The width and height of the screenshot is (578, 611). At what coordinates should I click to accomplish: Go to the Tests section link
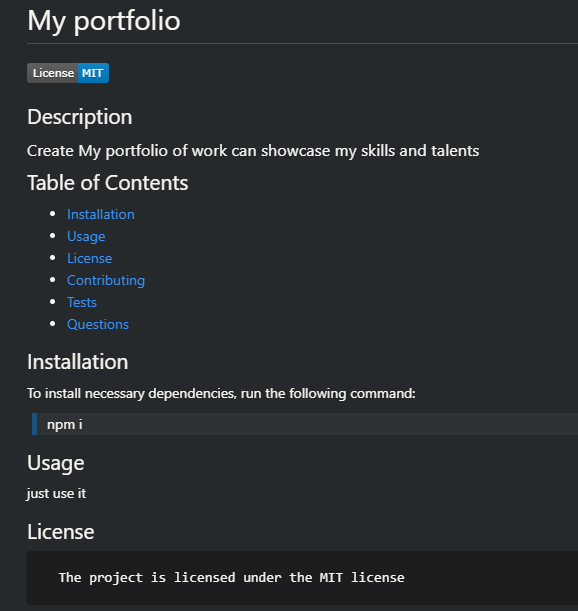click(82, 302)
